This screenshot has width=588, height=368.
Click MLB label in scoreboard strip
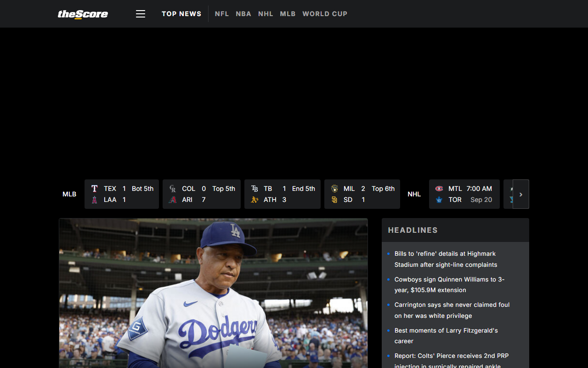tap(69, 194)
